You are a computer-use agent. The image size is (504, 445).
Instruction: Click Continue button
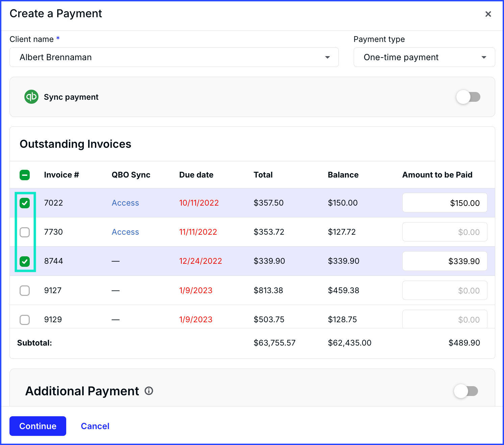click(38, 426)
